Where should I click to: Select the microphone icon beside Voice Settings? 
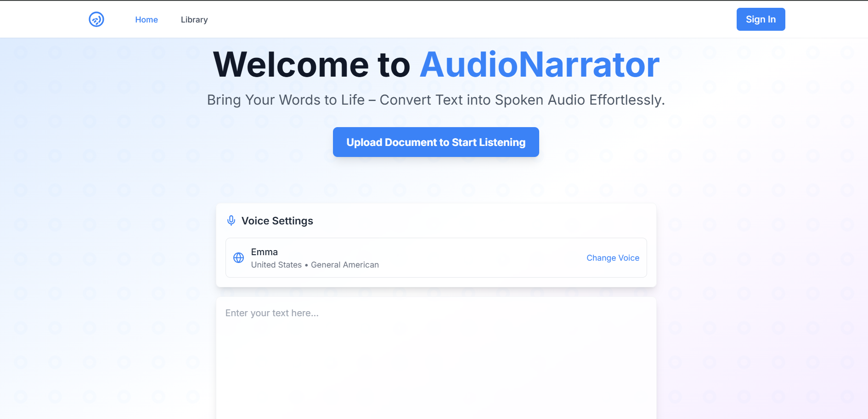[x=231, y=220]
